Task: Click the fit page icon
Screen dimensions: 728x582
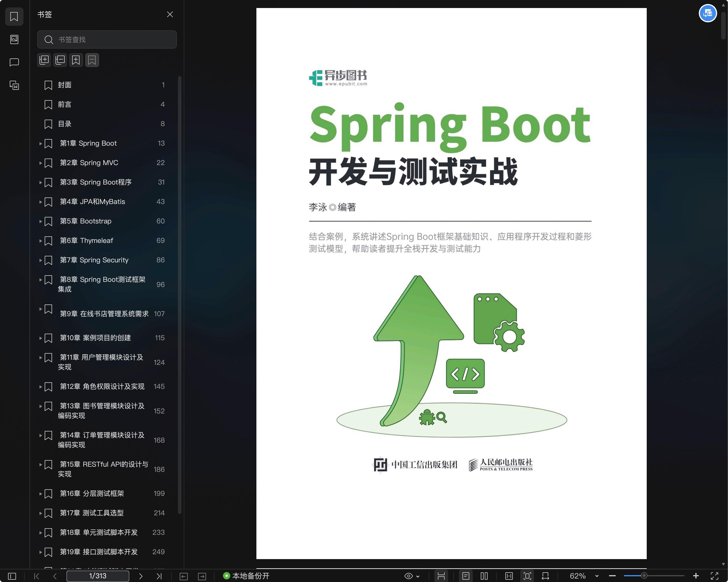Action: click(x=527, y=576)
